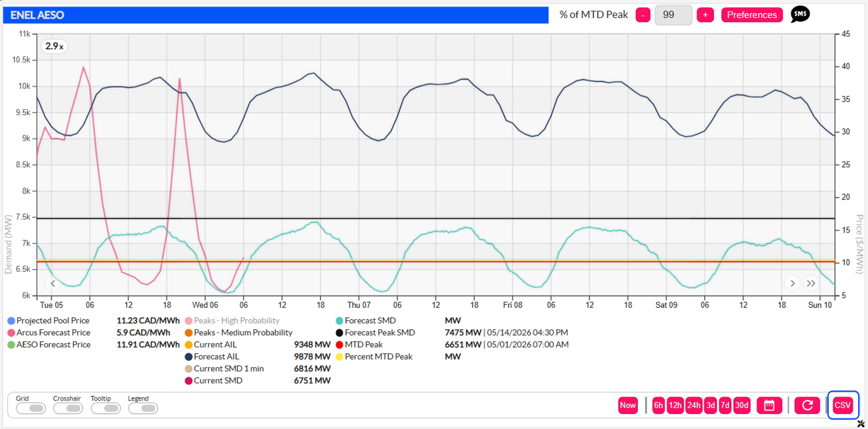Screen dimensions: 868x429
Task: Click the 11.91 CAD/MWh AESO price value
Action: pyautogui.click(x=148, y=345)
